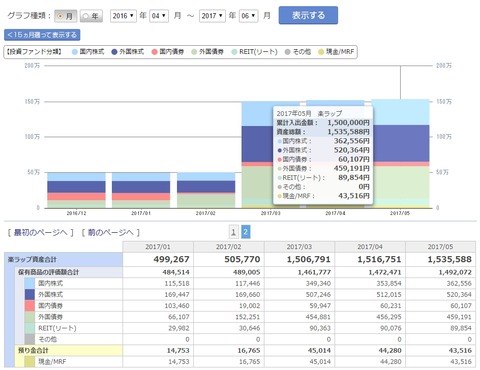Toggle 国内株式 legend item
This screenshot has width=480, height=370.
88,52
